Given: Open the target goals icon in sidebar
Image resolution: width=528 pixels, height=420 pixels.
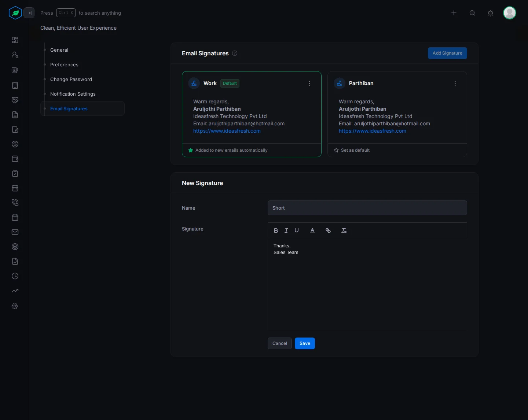Looking at the screenshot, I should [15, 247].
